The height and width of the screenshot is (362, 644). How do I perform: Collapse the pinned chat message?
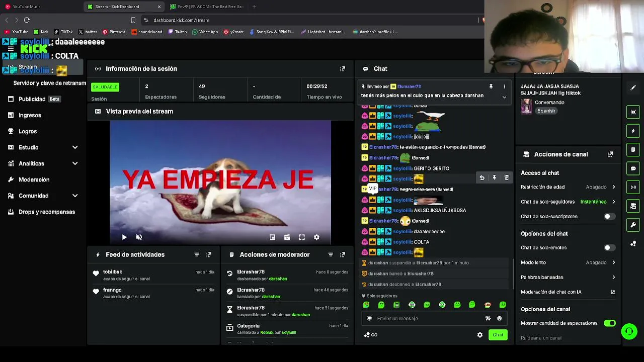(x=504, y=97)
